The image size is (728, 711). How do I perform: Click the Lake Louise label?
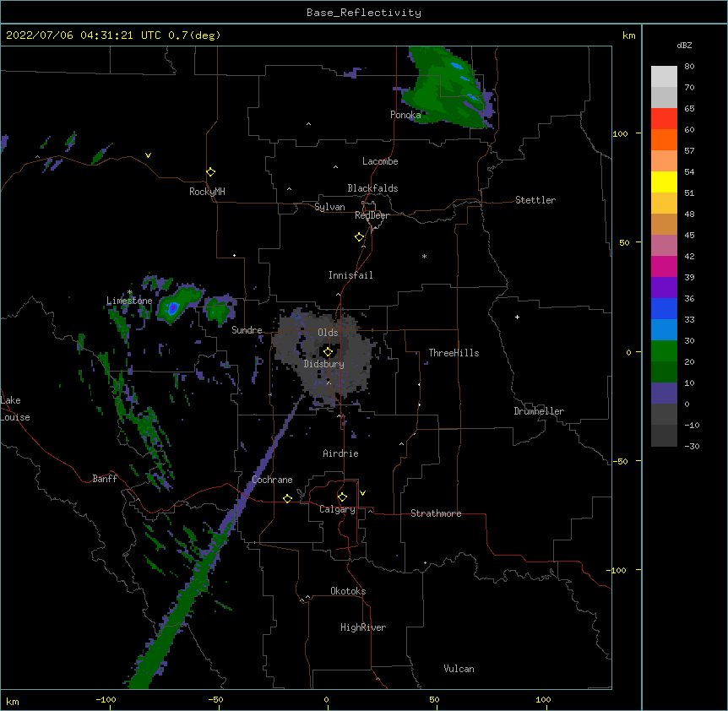15,409
